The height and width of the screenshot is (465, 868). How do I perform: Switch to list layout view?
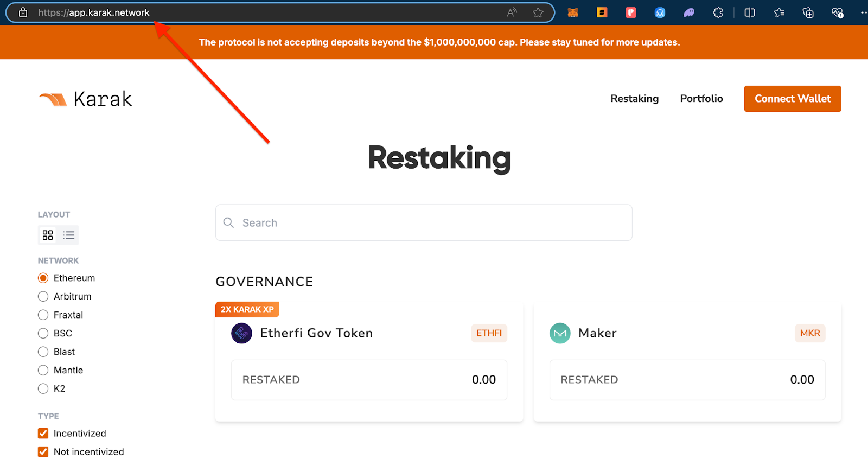(x=69, y=235)
